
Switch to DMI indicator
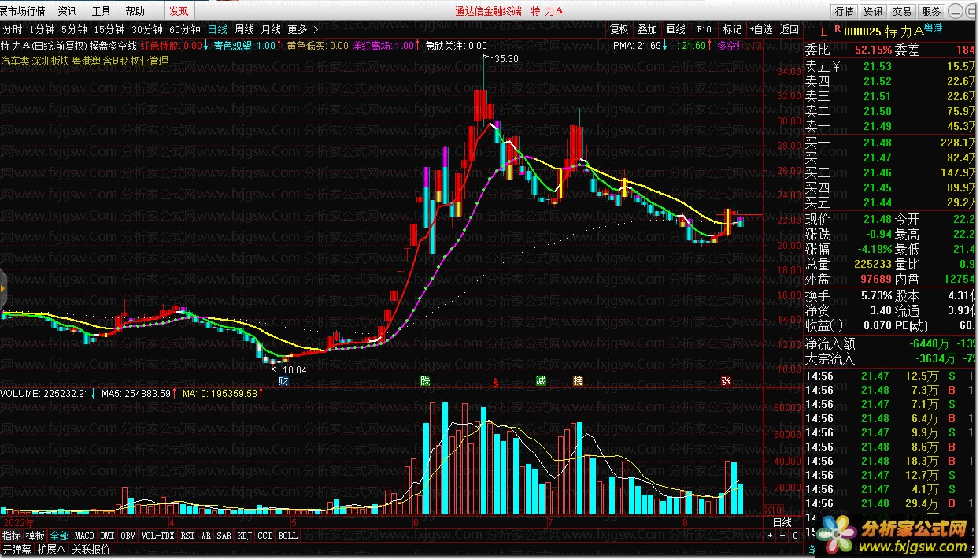107,536
